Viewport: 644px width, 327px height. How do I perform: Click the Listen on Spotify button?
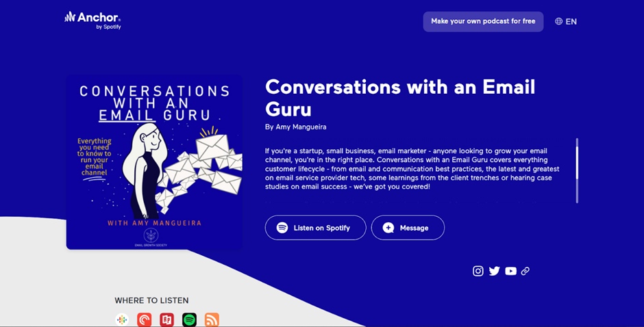coord(315,228)
